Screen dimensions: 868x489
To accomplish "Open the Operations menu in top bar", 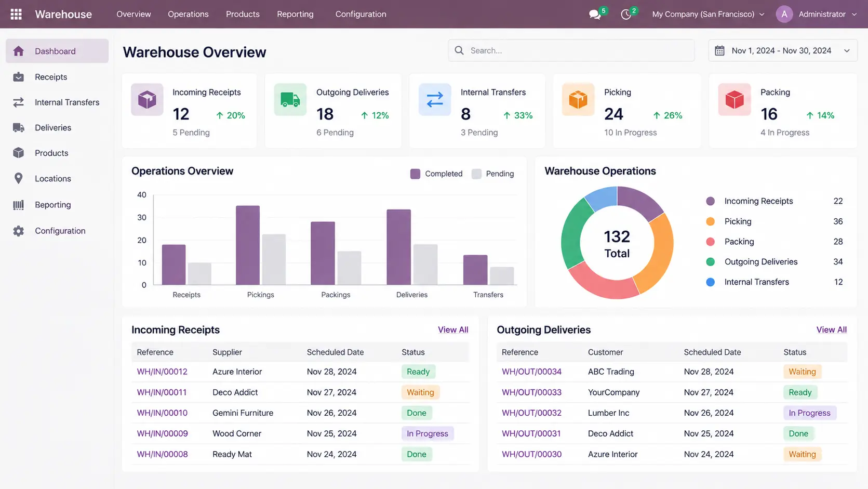I will (x=188, y=14).
